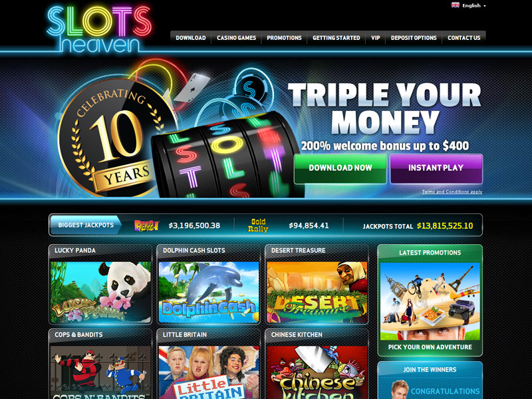Open the Dolphin Cash Slots thumbnail
The image size is (532, 399).
209,292
